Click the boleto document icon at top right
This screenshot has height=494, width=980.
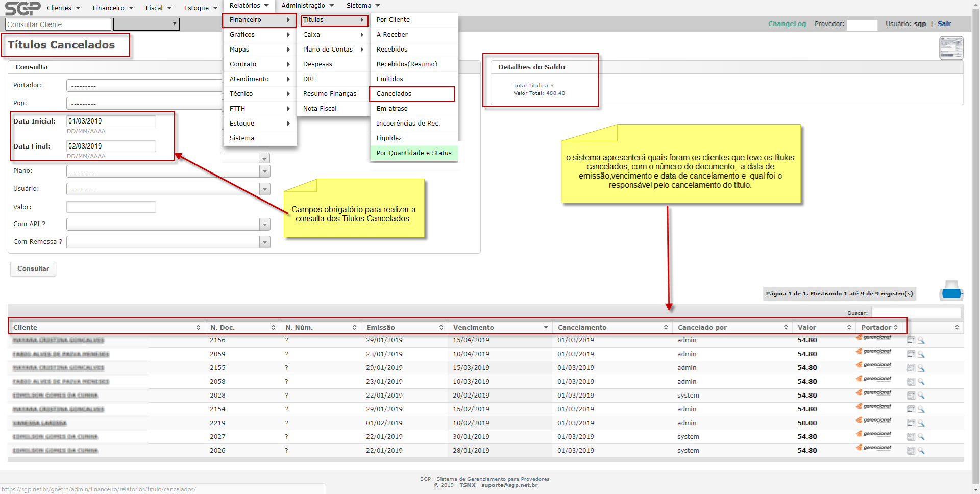pos(951,48)
